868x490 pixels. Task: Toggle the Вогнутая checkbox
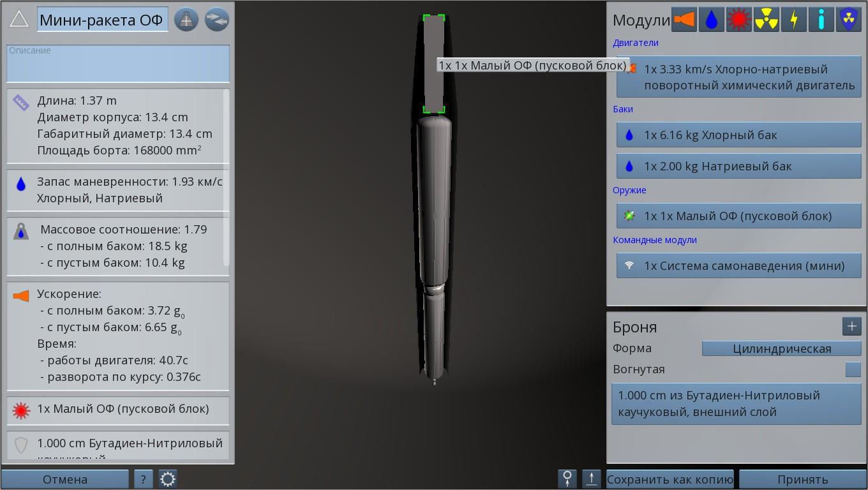pos(853,369)
